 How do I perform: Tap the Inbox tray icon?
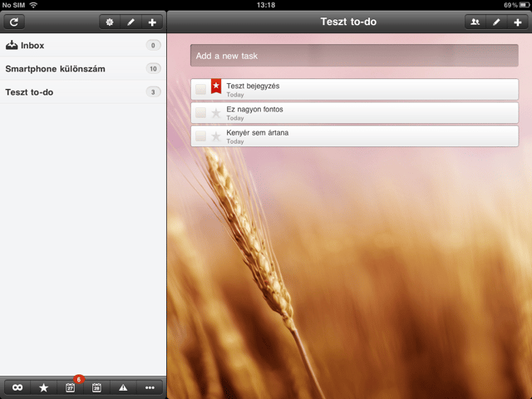tap(12, 45)
